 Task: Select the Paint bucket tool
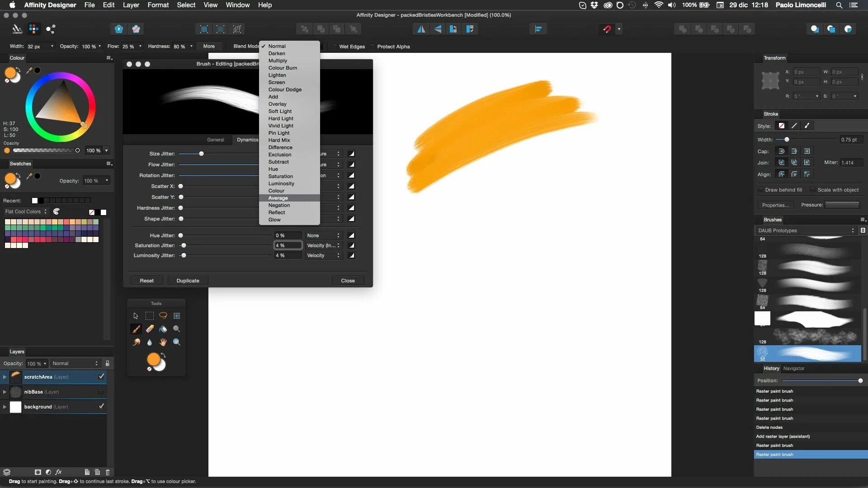pos(163,328)
